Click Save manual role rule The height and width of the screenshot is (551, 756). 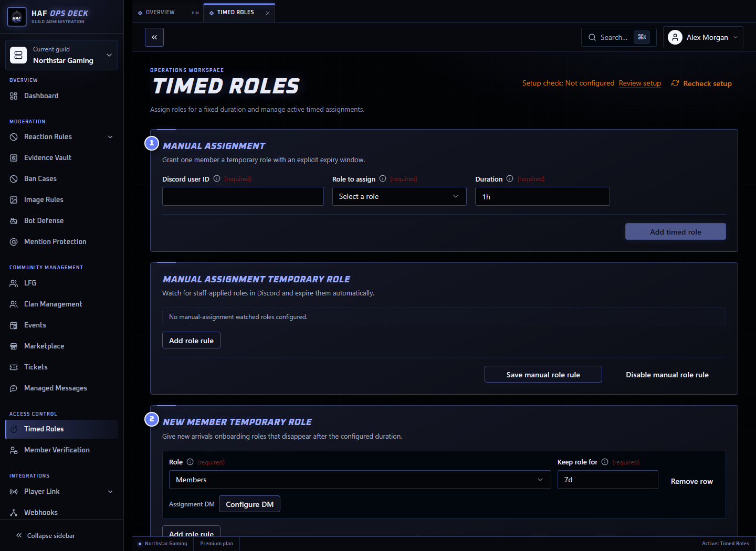[543, 374]
